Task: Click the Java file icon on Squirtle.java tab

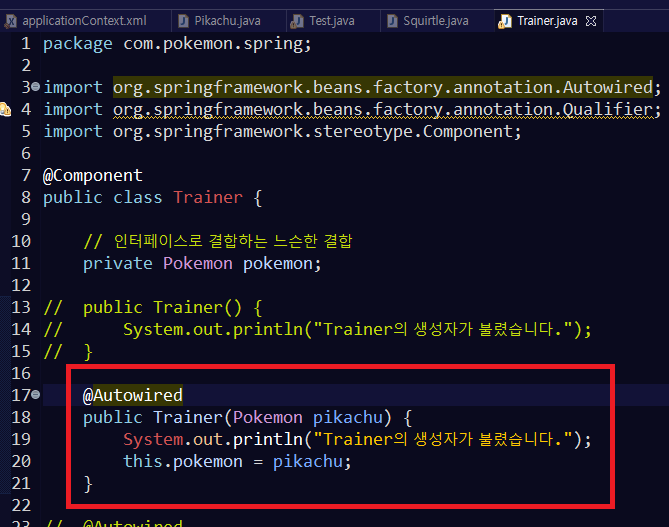Action: (392, 21)
